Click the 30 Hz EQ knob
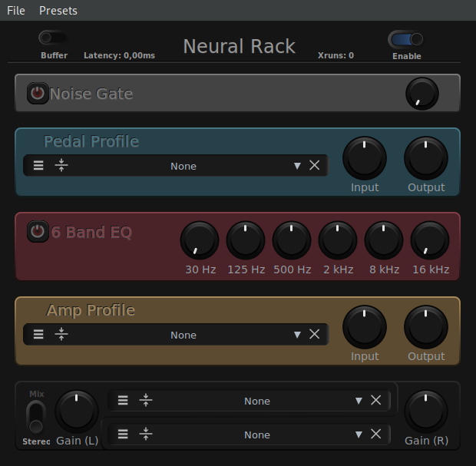The height and width of the screenshot is (466, 476). point(200,240)
